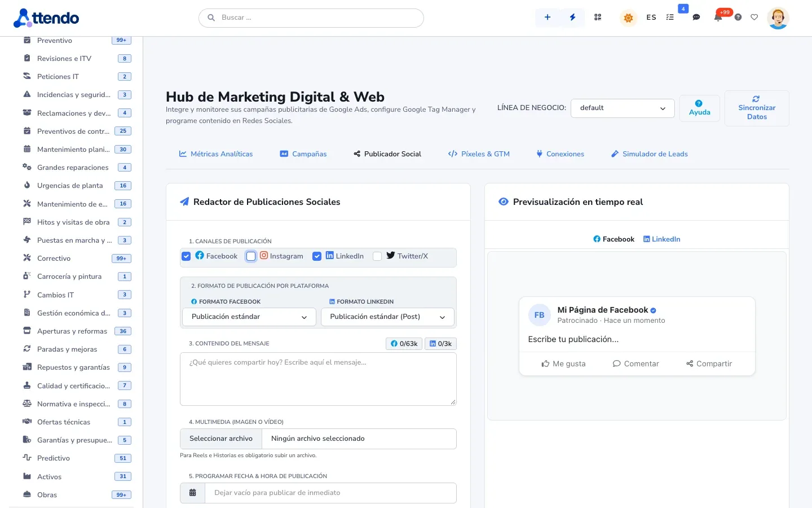Open the Línea de negocio default dropdown

pyautogui.click(x=623, y=108)
